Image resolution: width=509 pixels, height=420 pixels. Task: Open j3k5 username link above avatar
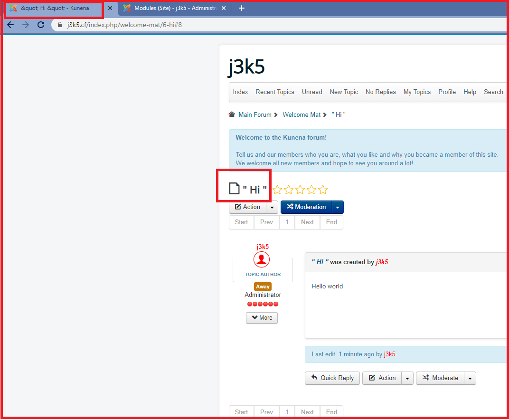[263, 247]
